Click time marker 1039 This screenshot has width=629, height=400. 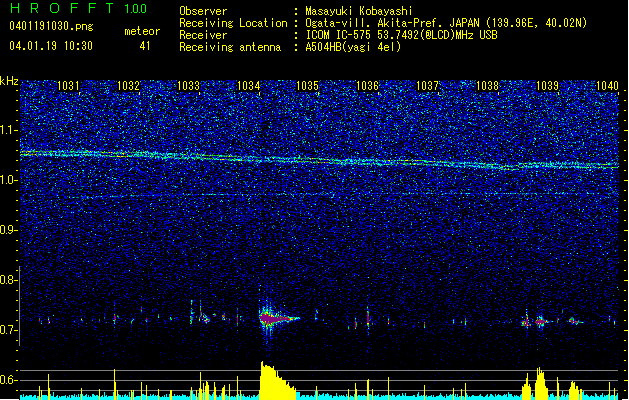point(548,85)
